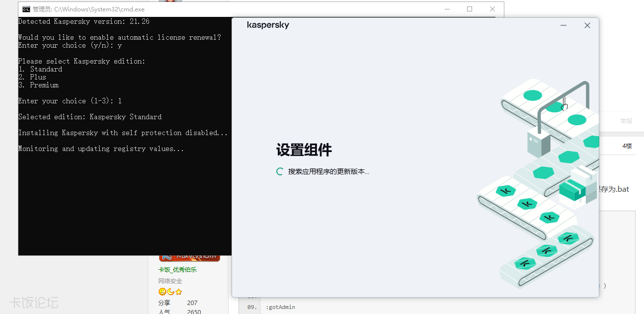Click the 网络安全 user title text
The height and width of the screenshot is (314, 644).
point(170,281)
